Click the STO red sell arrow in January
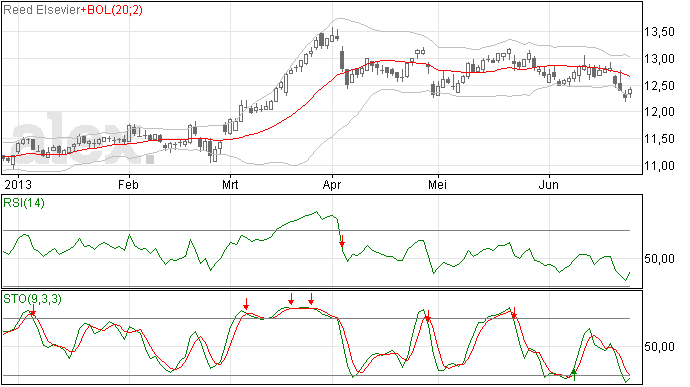Viewport: 690px width, 387px height. tap(33, 310)
